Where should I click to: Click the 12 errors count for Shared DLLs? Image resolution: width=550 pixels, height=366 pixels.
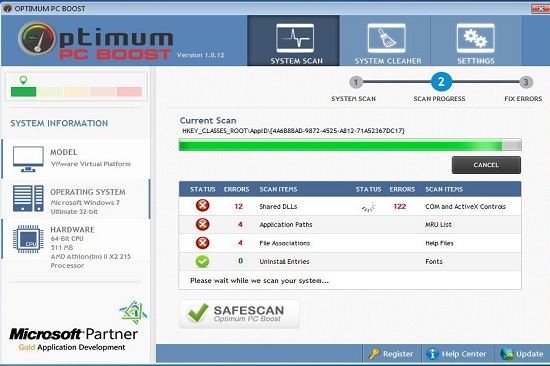(239, 206)
